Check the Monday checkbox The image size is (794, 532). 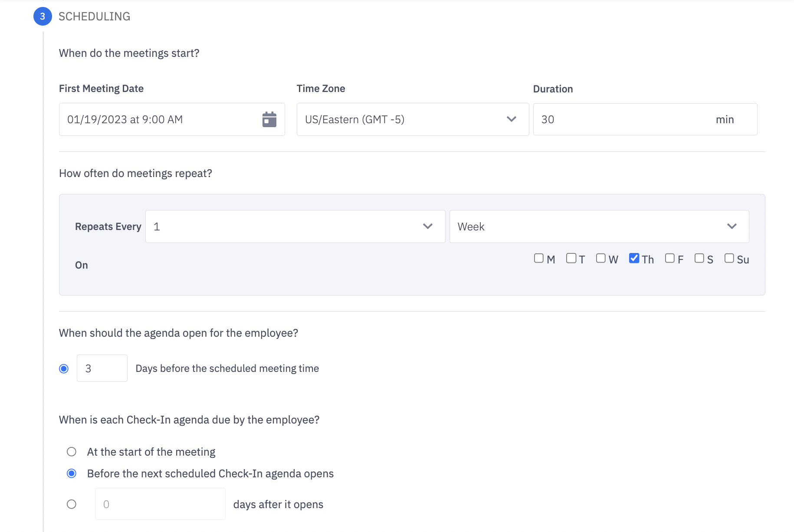539,258
